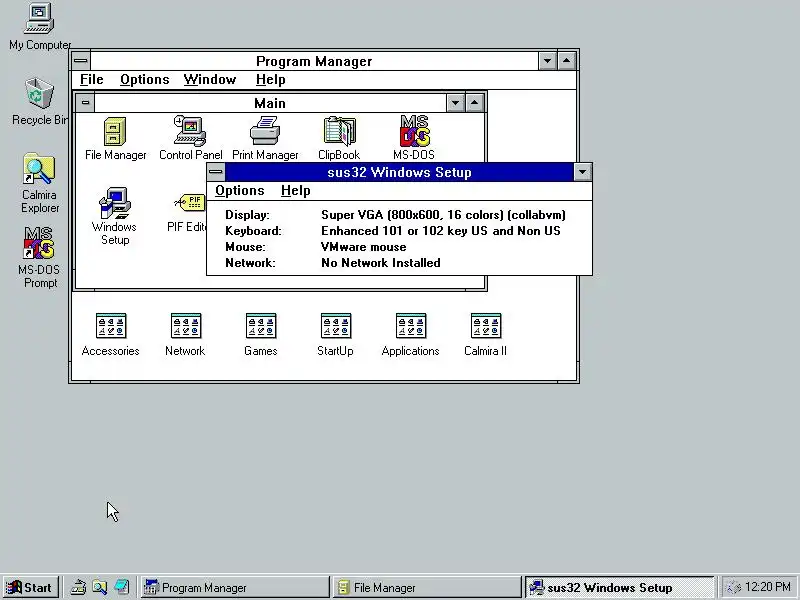800x600 pixels.
Task: Click first quick-launch icon beside Start
Action: 78,587
